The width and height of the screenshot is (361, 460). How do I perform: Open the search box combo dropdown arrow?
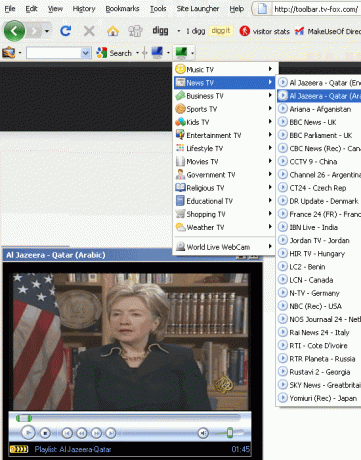pos(86,53)
